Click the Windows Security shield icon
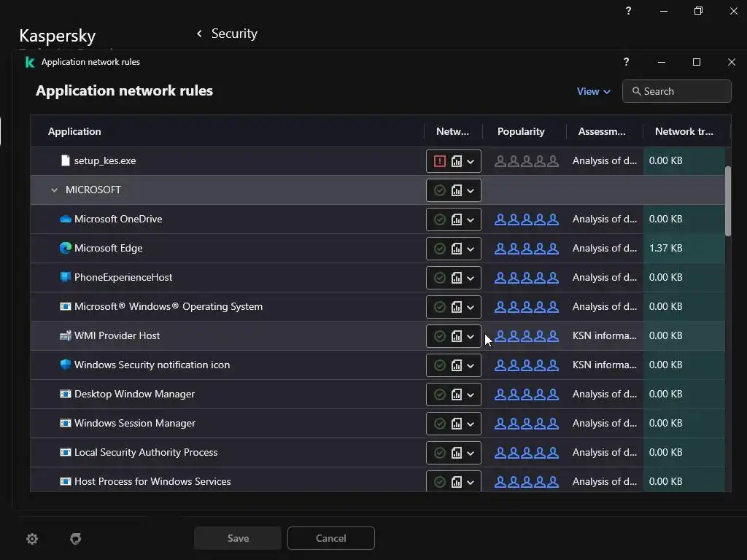The height and width of the screenshot is (560, 747). (66, 365)
